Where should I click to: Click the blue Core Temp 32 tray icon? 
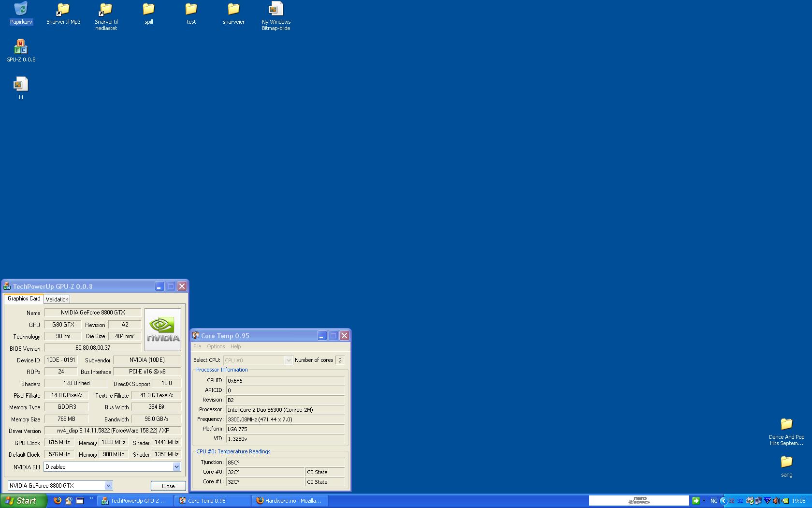(x=740, y=501)
